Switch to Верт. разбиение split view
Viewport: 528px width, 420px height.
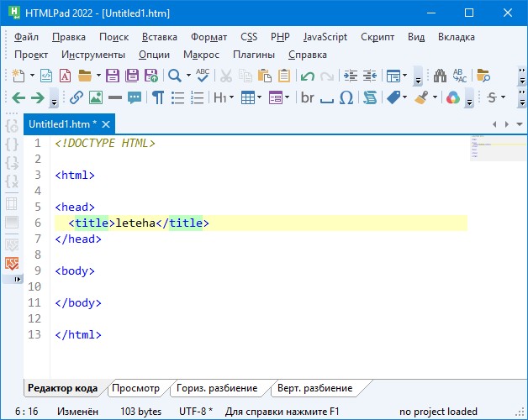click(315, 388)
